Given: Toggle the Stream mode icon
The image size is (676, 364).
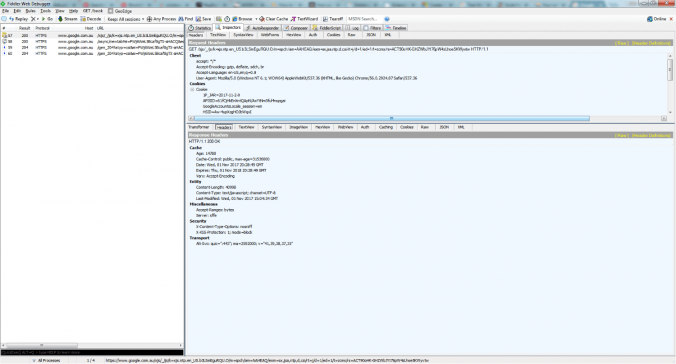Looking at the screenshot, I should (60, 19).
